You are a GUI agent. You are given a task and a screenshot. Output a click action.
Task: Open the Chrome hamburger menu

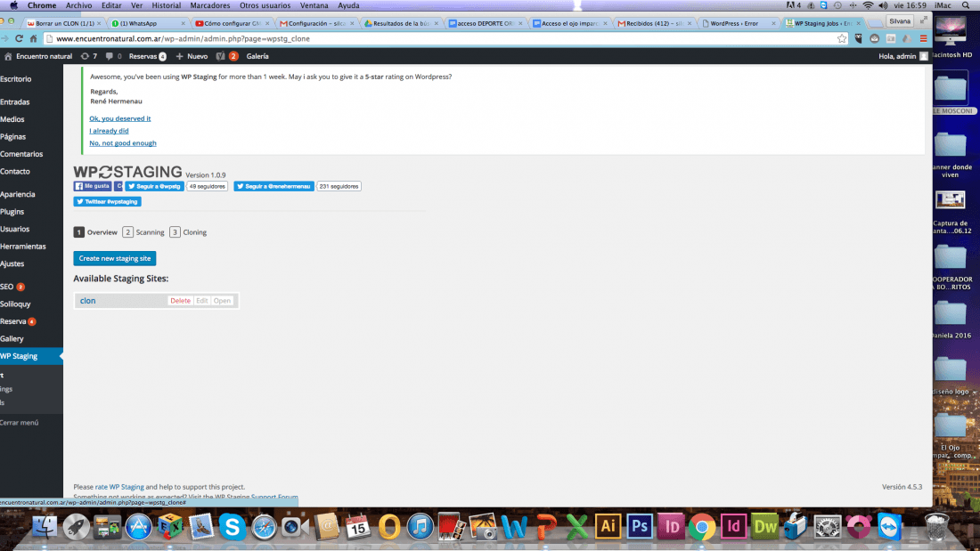(x=923, y=39)
